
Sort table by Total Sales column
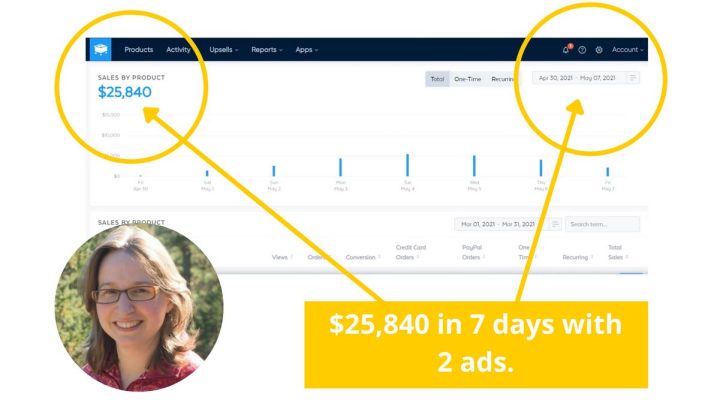(617, 252)
